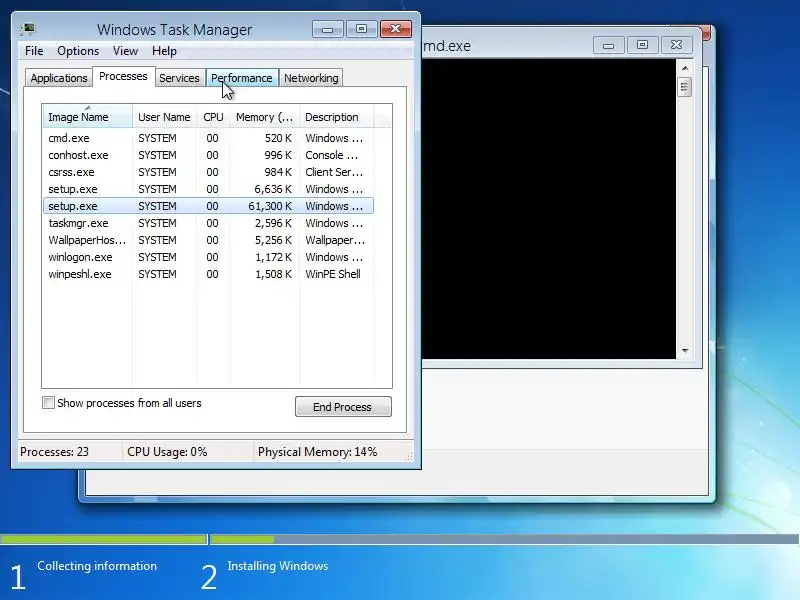Open the Options menu
This screenshot has width=800, height=600.
pos(78,51)
